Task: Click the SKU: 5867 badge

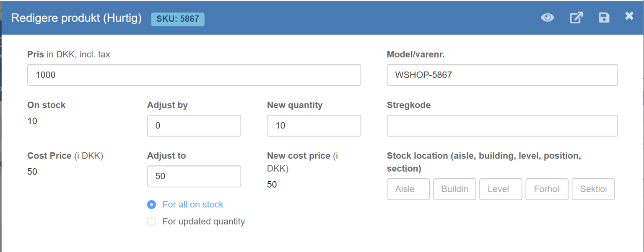Action: coord(178,19)
